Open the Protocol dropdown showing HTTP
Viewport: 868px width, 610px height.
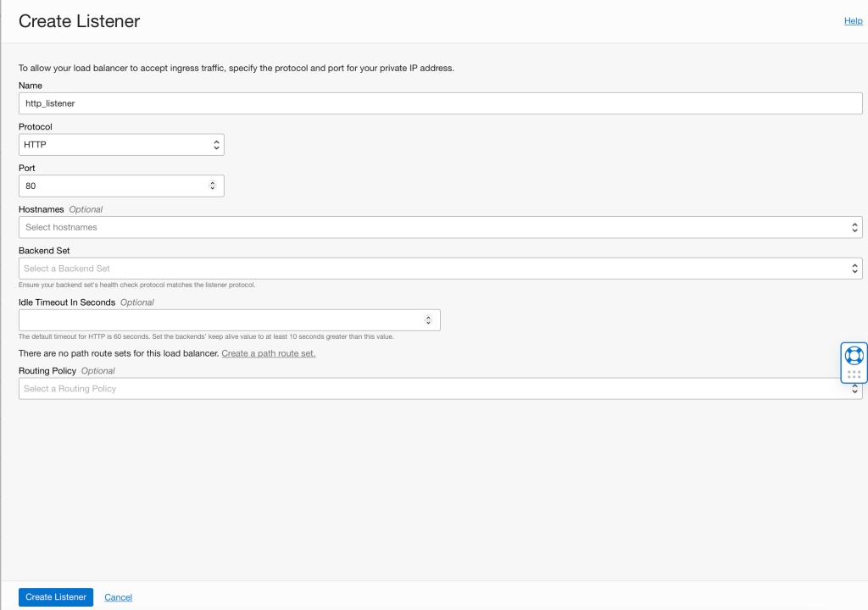click(x=120, y=145)
